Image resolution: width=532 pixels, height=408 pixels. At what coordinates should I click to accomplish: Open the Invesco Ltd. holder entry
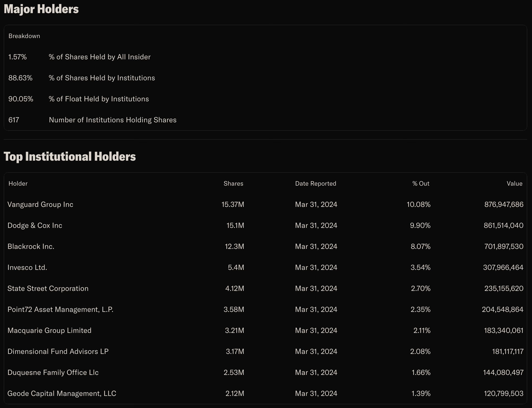[x=27, y=268]
